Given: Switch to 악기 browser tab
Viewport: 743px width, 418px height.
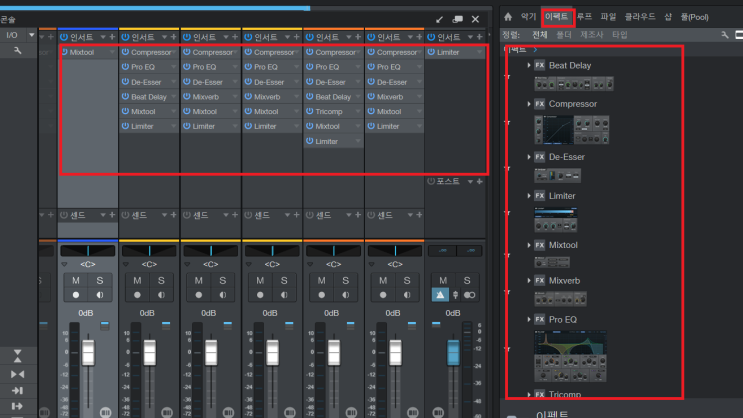Looking at the screenshot, I should point(528,17).
